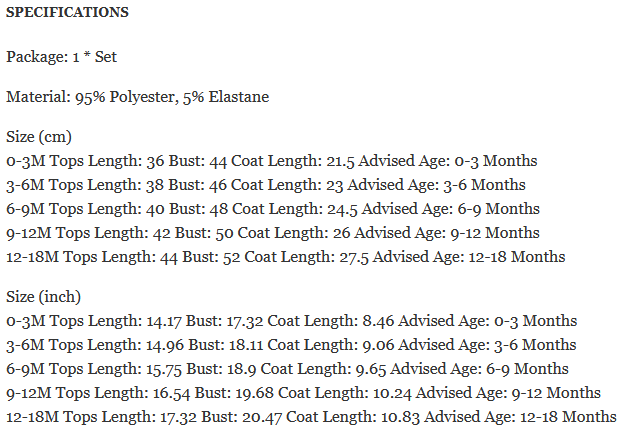Click the 0-3M row in the cm table
The height and width of the screenshot is (434, 627).
[272, 161]
